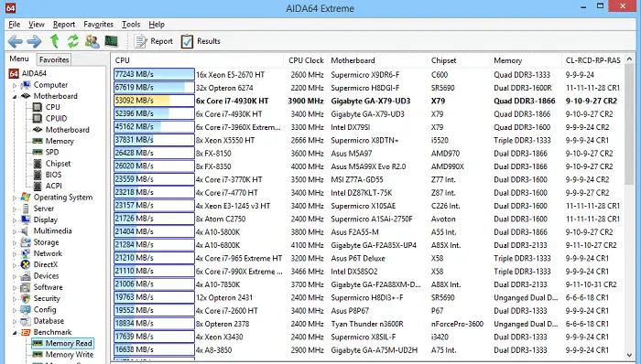641x364 pixels.
Task: Click the 45162 MB/s result bar
Action: (x=154, y=127)
